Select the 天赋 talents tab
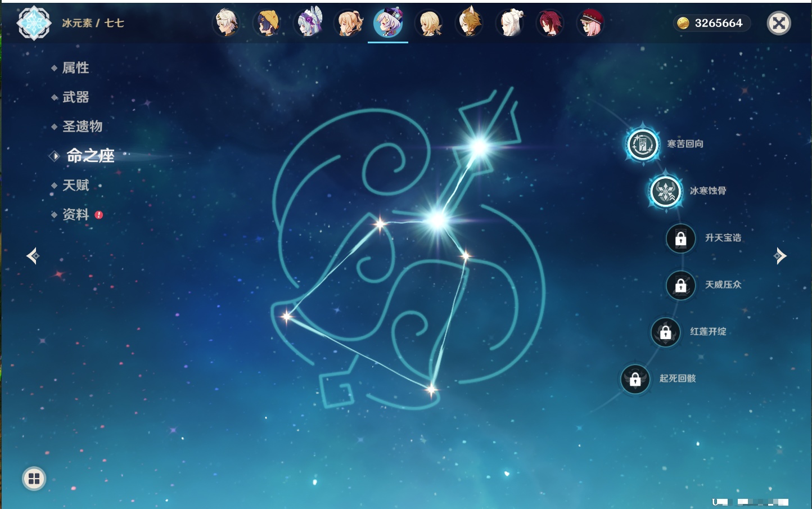Image resolution: width=812 pixels, height=509 pixels. [x=75, y=186]
